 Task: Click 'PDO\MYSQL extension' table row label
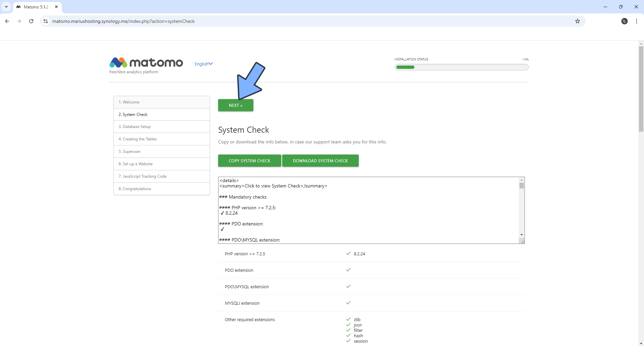pyautogui.click(x=247, y=287)
